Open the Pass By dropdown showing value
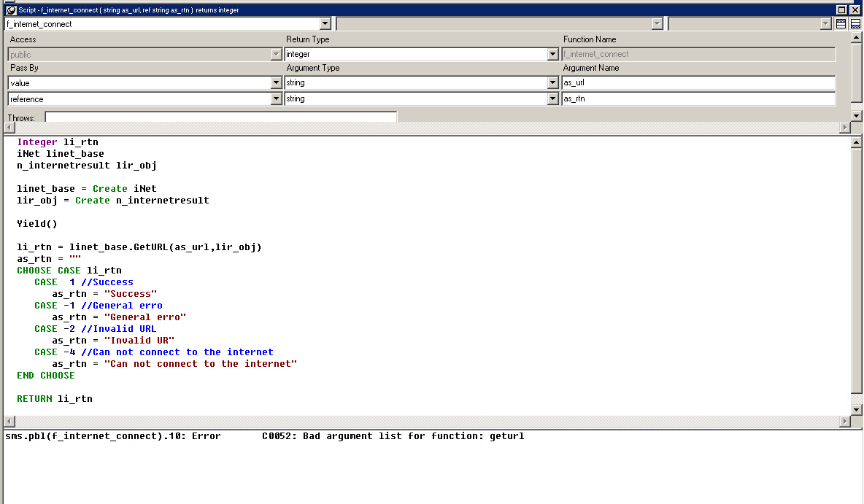 pos(276,82)
